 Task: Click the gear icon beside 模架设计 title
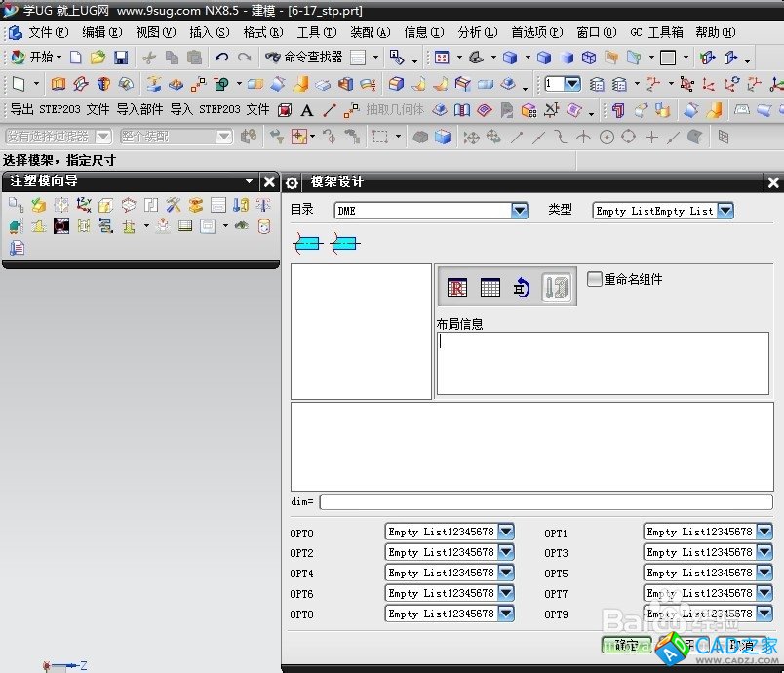292,182
